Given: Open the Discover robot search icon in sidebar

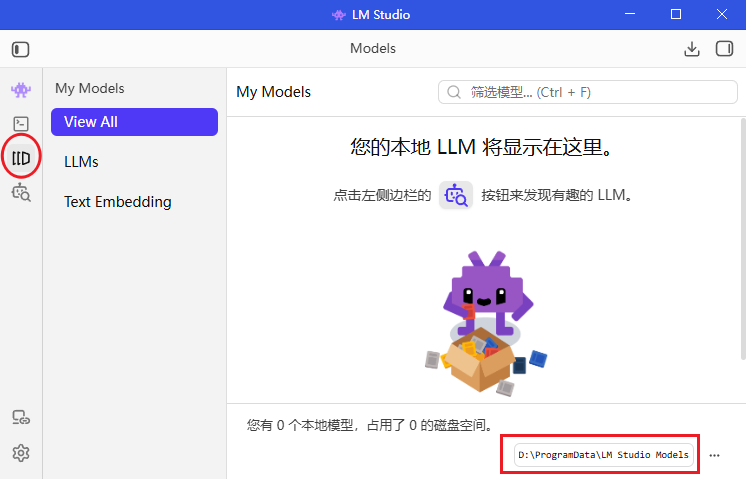Looking at the screenshot, I should 21,192.
